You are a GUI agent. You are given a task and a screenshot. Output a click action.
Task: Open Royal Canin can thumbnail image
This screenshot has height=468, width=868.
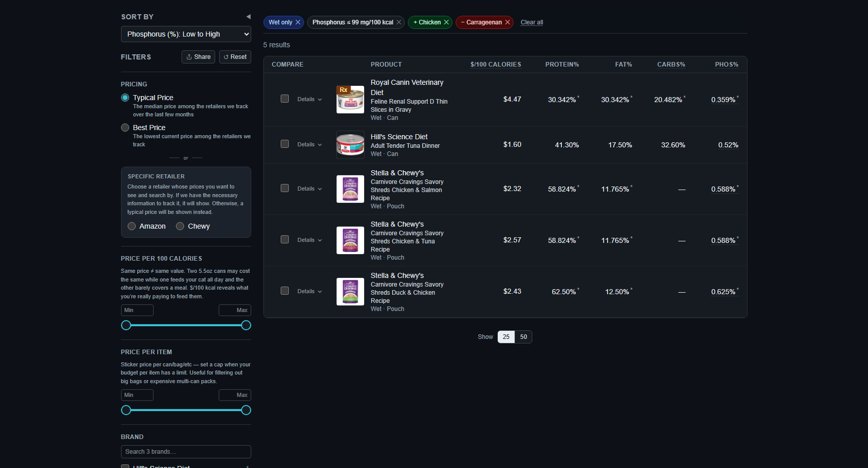click(350, 100)
